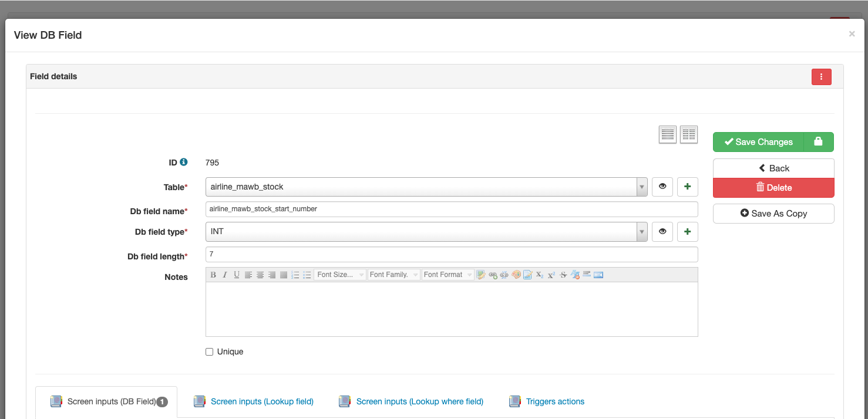
Task: Apply italic formatting in Notes toolbar
Action: (224, 275)
